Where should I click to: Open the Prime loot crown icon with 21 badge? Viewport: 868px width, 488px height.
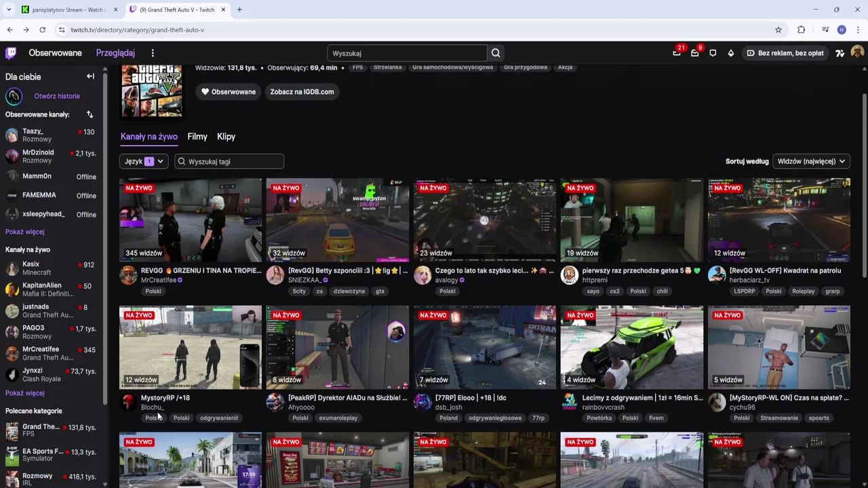(x=677, y=53)
